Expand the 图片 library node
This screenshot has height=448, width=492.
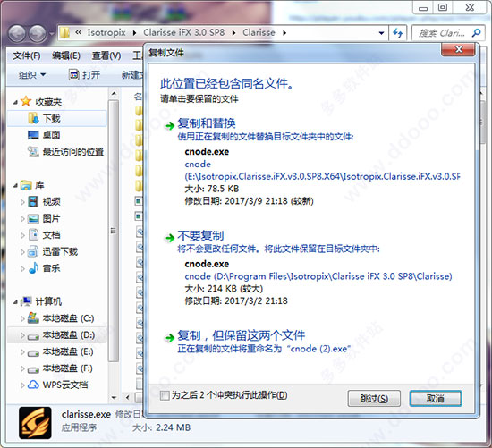click(22, 218)
